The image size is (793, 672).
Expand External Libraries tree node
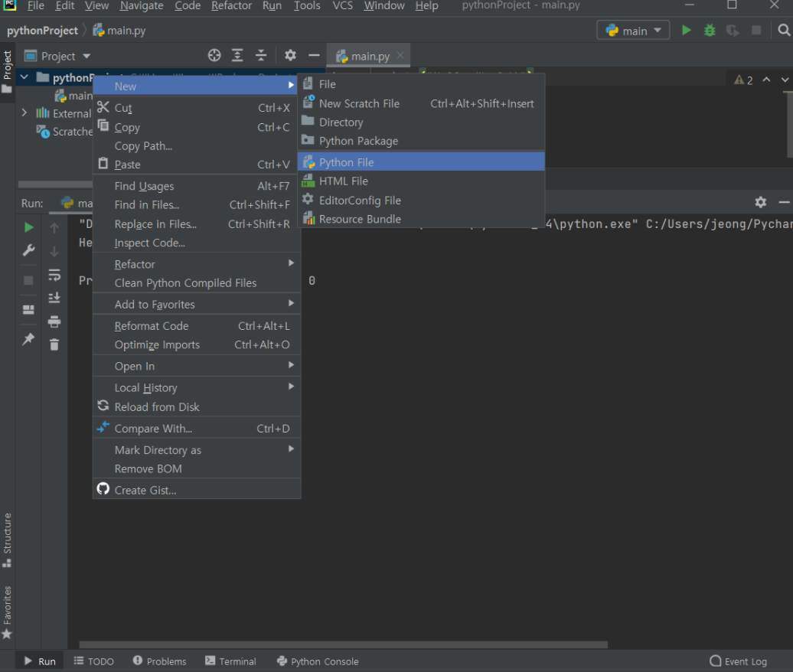tap(24, 113)
